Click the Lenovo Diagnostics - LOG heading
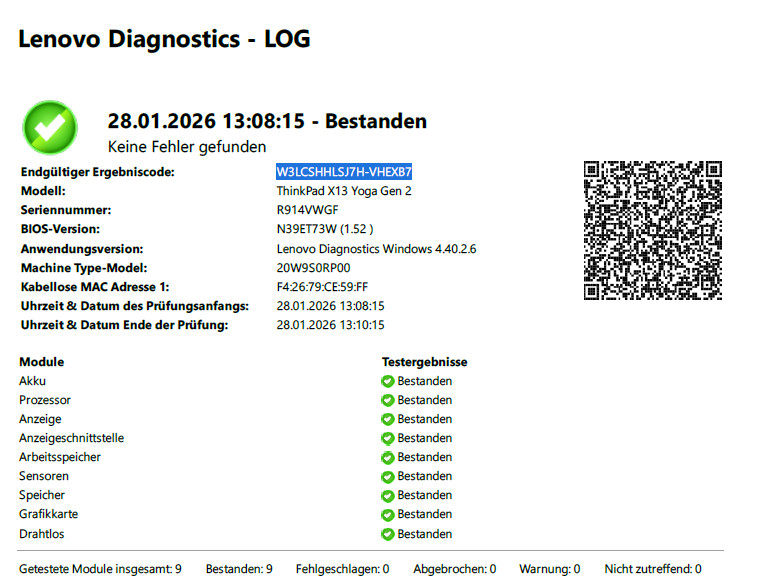The width and height of the screenshot is (767, 586). [164, 39]
